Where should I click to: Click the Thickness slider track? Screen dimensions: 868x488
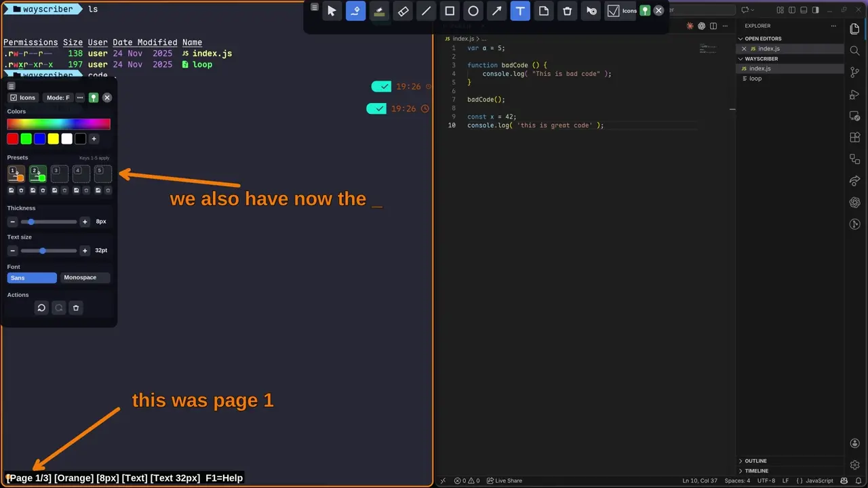click(x=49, y=222)
